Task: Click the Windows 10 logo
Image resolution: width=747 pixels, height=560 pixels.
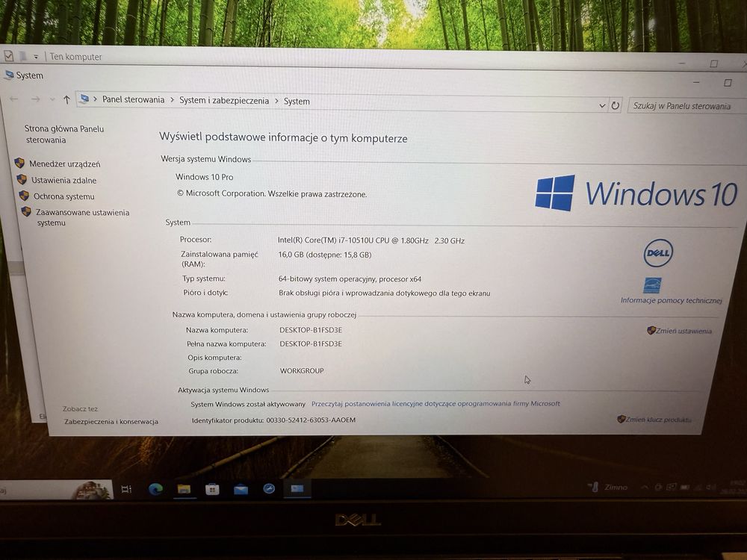Action: tap(636, 193)
